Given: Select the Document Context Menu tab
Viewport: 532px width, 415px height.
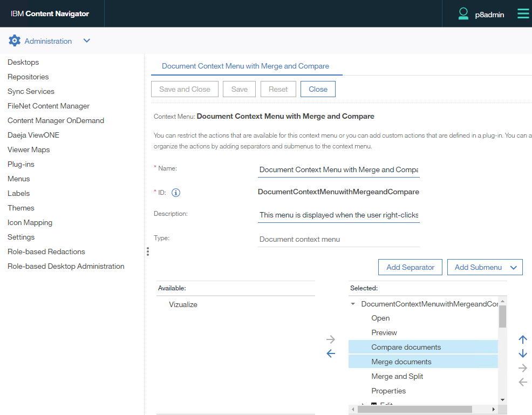Looking at the screenshot, I should 245,66.
